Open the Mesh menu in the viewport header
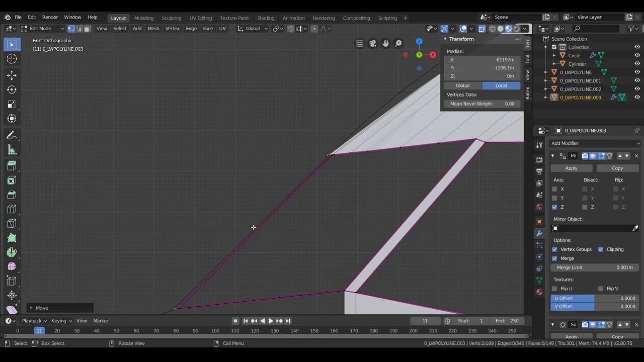 point(153,29)
